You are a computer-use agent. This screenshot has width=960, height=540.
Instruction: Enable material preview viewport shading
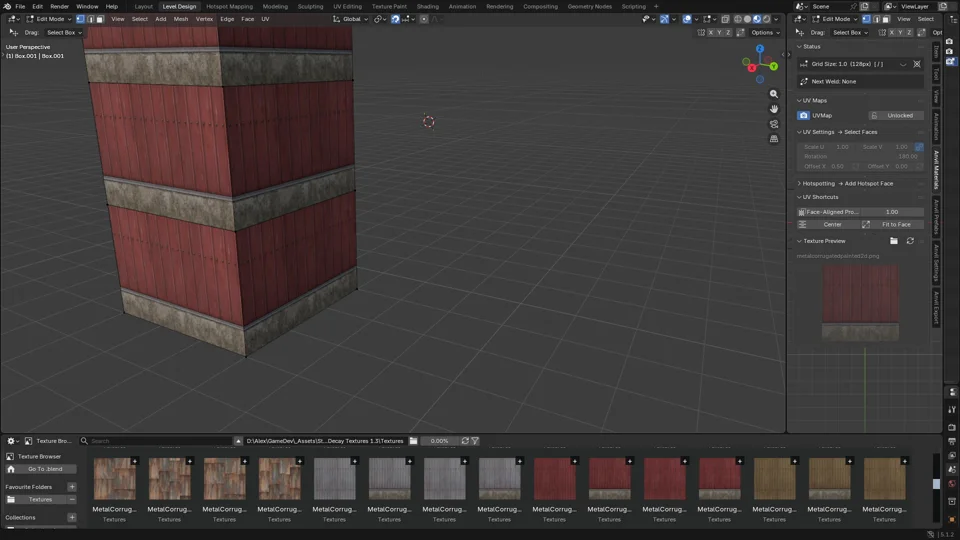coord(757,19)
